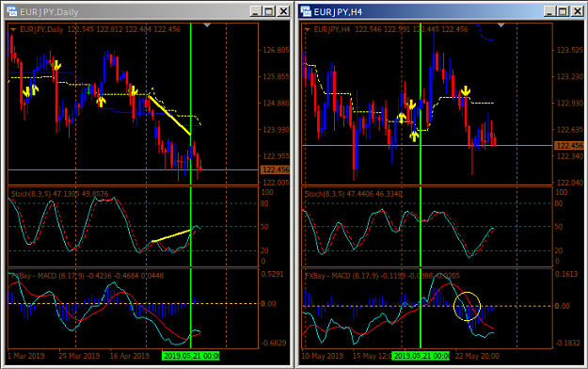Click the 1 Mar 2019 time axis label

pos(26,356)
